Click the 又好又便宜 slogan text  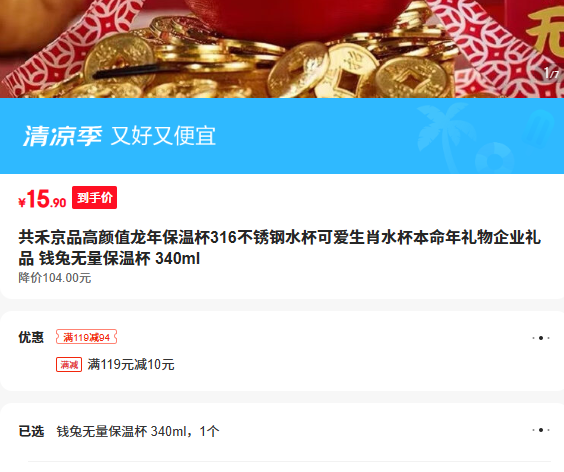163,136
